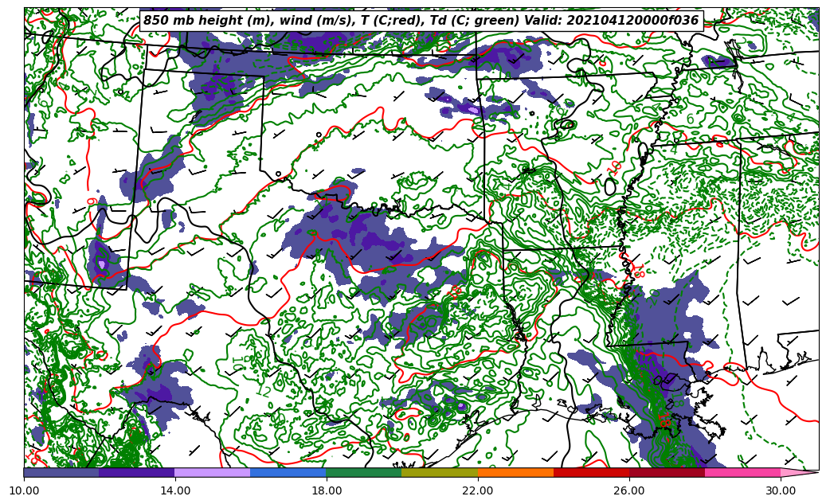Viewport: 826px width, 504px height.
Task: Click the light lavender colorbar segment after 14.00
Action: coord(213,472)
